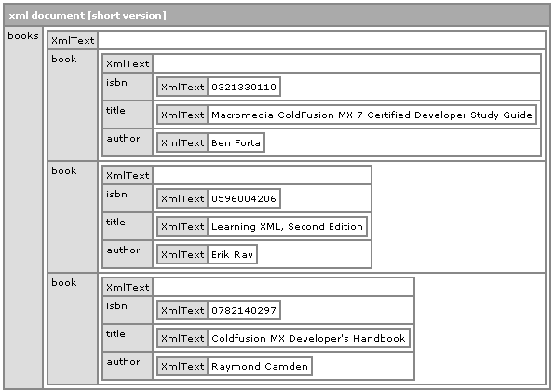
Task: Click XmlText label beside Erik Ray
Action: coord(182,254)
